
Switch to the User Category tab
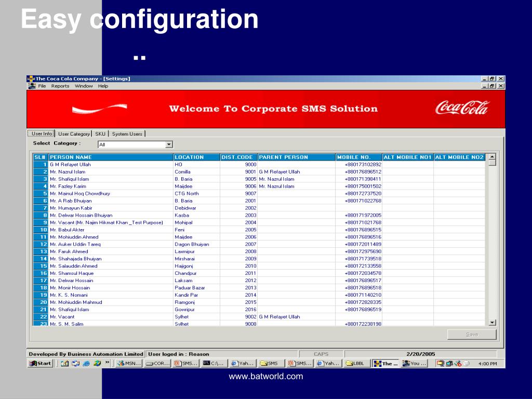coord(74,134)
